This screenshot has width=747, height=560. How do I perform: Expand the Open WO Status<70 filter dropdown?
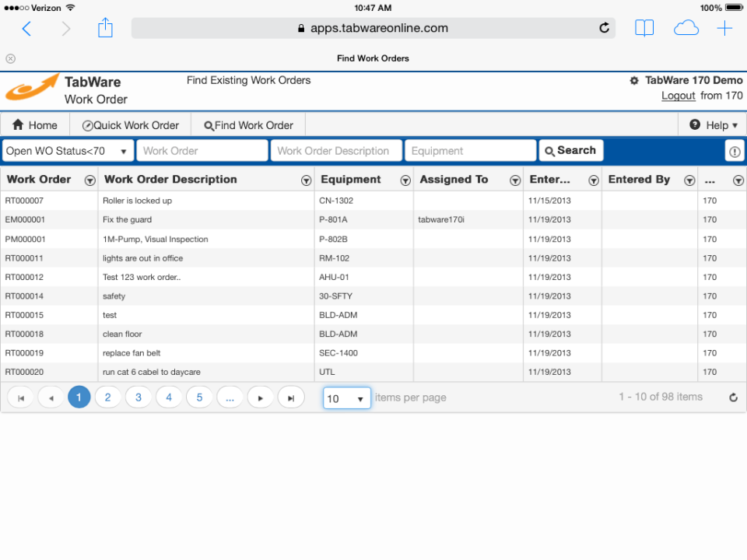tap(126, 150)
